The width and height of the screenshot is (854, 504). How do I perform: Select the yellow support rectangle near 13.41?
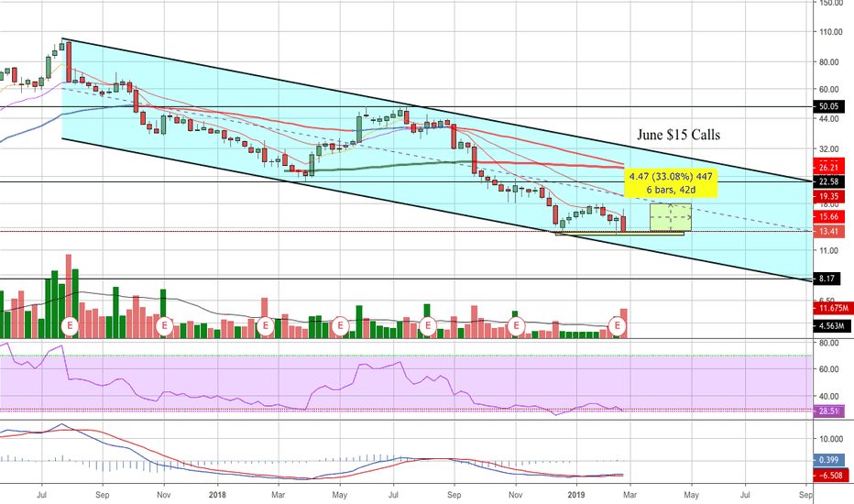pos(619,233)
